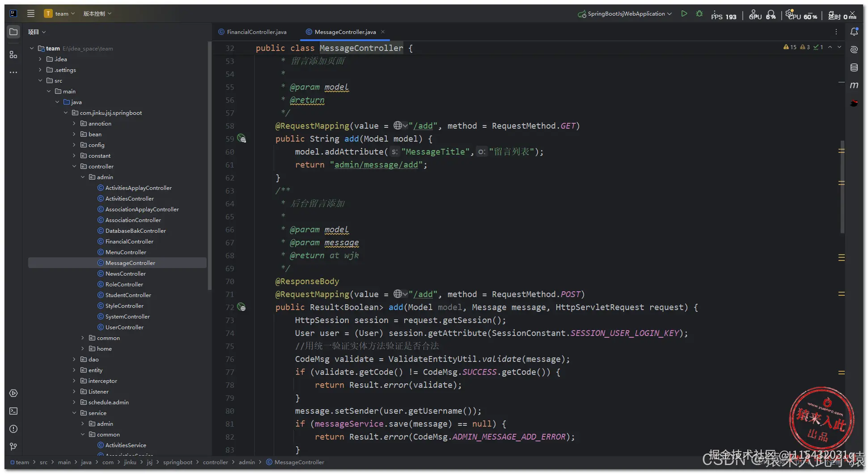
Task: Click the globe URL icon on line 58
Action: (398, 126)
